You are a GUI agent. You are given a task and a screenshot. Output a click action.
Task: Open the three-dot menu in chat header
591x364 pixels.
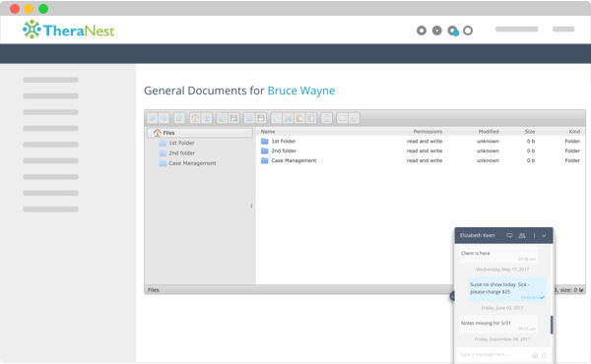tap(534, 236)
